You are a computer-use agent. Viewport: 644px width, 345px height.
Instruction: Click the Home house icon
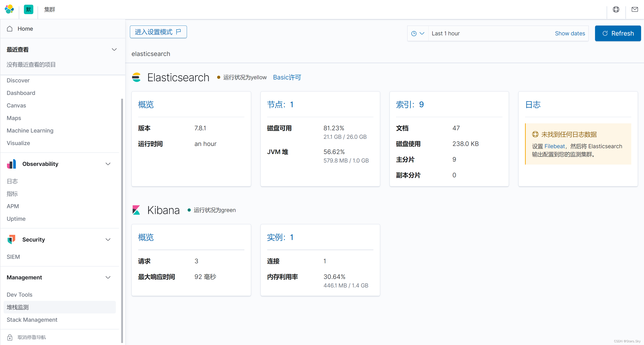point(10,29)
